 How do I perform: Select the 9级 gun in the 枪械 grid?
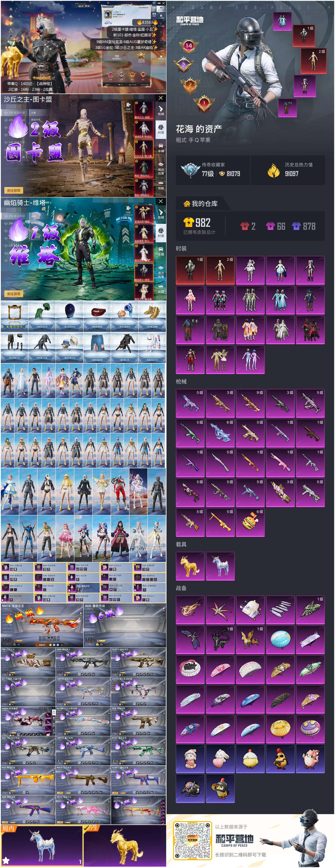(x=250, y=403)
